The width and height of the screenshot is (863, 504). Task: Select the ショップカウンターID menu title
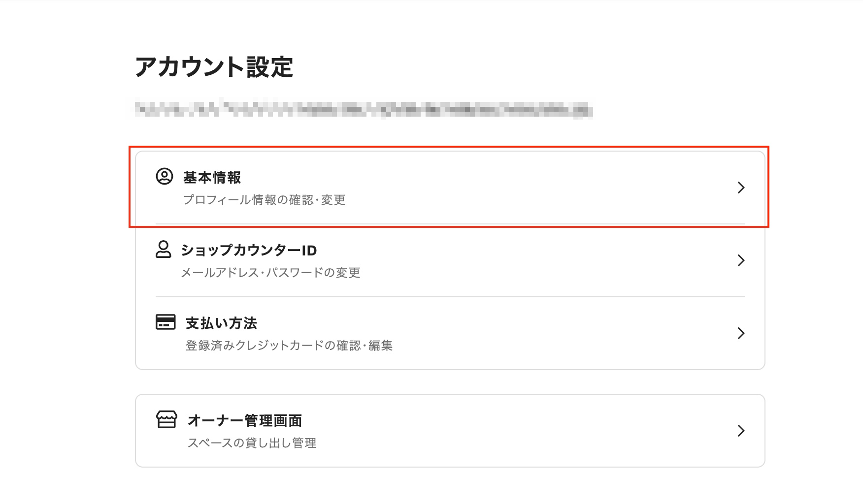pyautogui.click(x=249, y=251)
